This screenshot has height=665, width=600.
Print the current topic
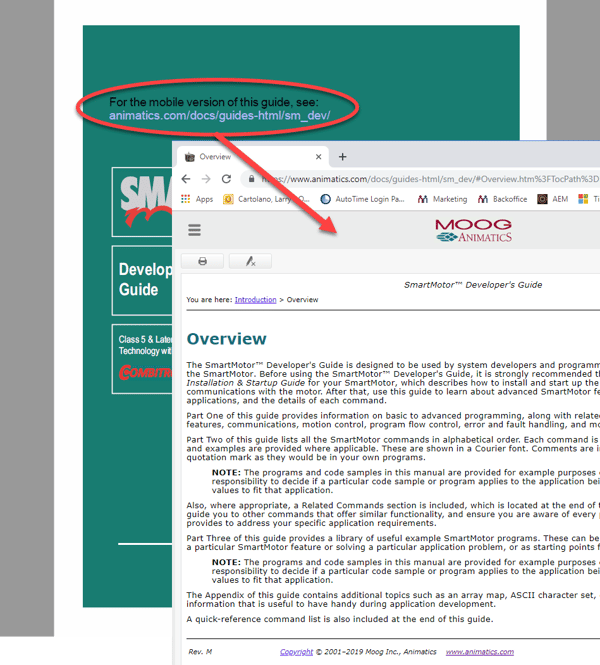point(202,261)
